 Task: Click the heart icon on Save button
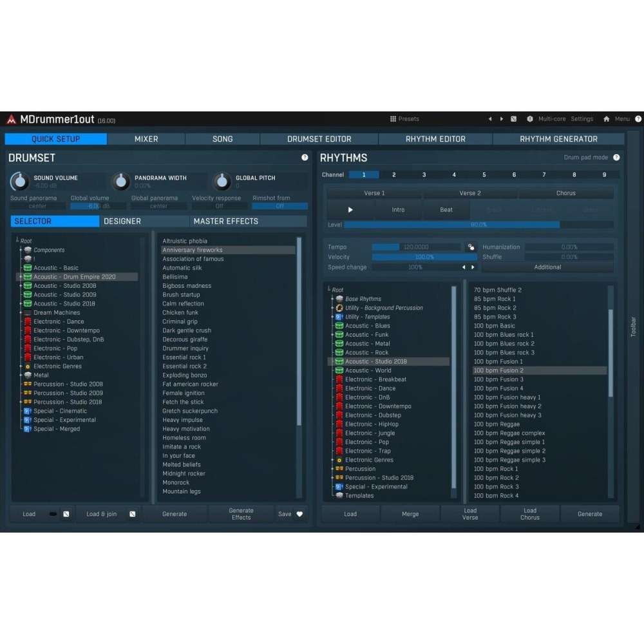coord(299,514)
